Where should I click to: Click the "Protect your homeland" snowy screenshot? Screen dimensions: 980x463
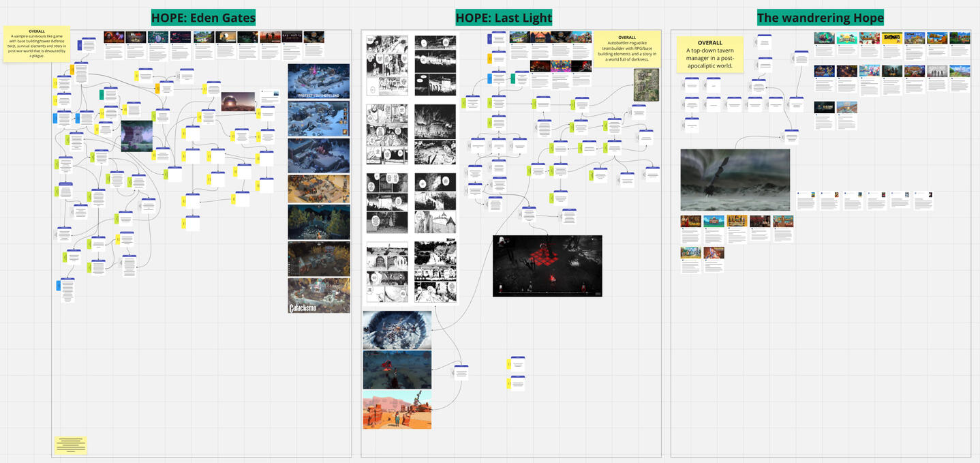pyautogui.click(x=319, y=81)
